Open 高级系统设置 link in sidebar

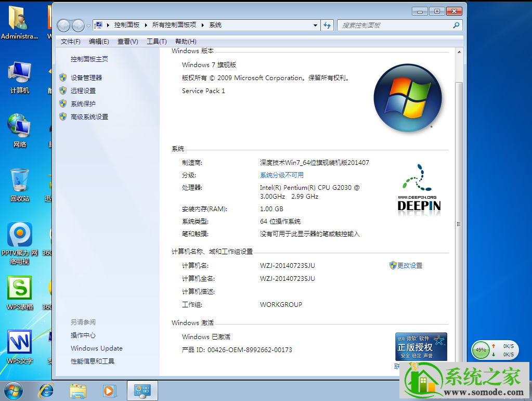coord(89,117)
